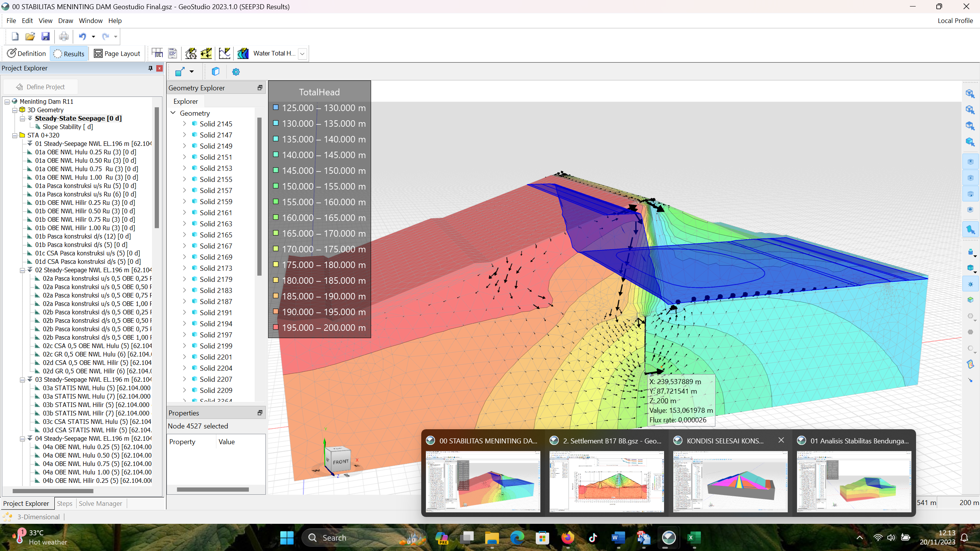Click the Draw Graph toolbar icon

pyautogui.click(x=224, y=53)
